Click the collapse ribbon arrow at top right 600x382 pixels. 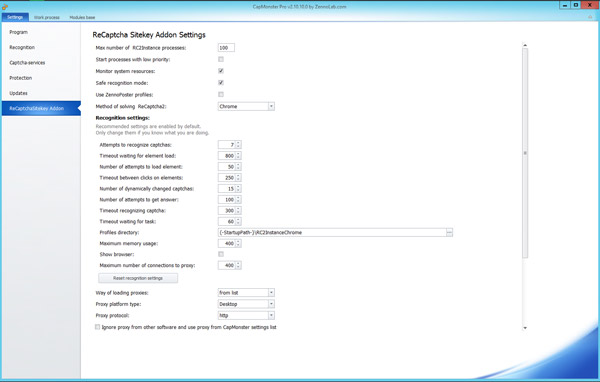[x=590, y=17]
